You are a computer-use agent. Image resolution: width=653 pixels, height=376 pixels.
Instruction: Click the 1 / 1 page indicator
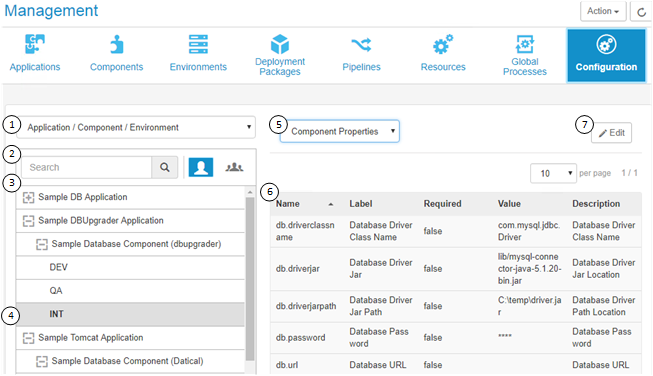[629, 173]
